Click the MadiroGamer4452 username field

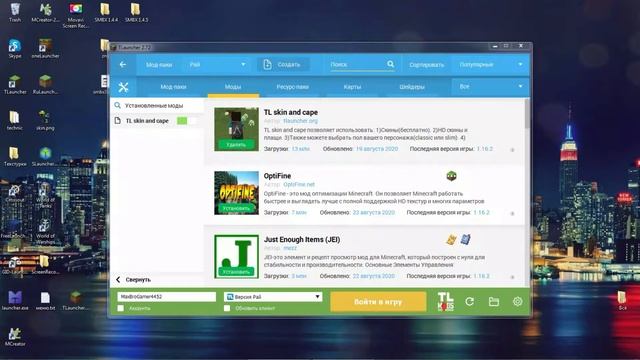click(x=167, y=297)
